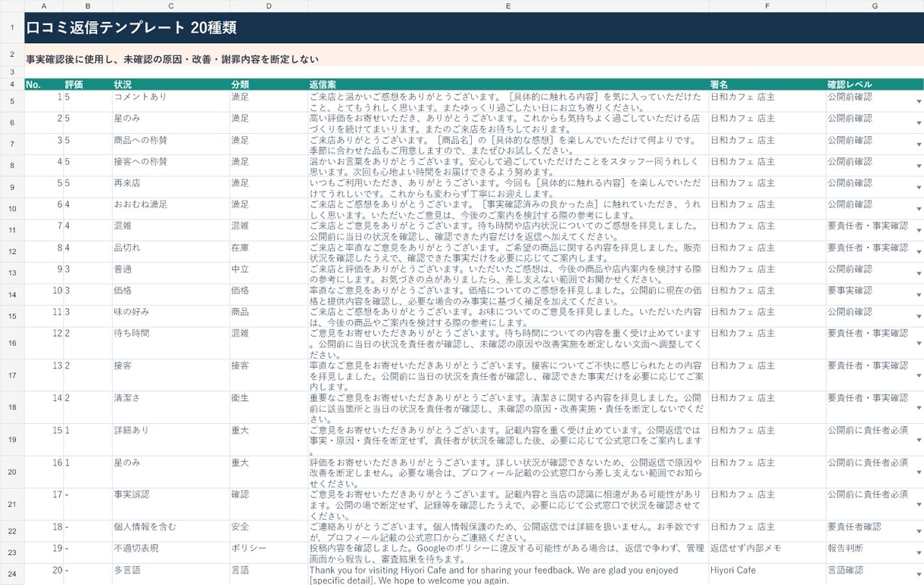Select the コメントあり cell
Viewport: 924px width, 585px height.
click(x=171, y=101)
